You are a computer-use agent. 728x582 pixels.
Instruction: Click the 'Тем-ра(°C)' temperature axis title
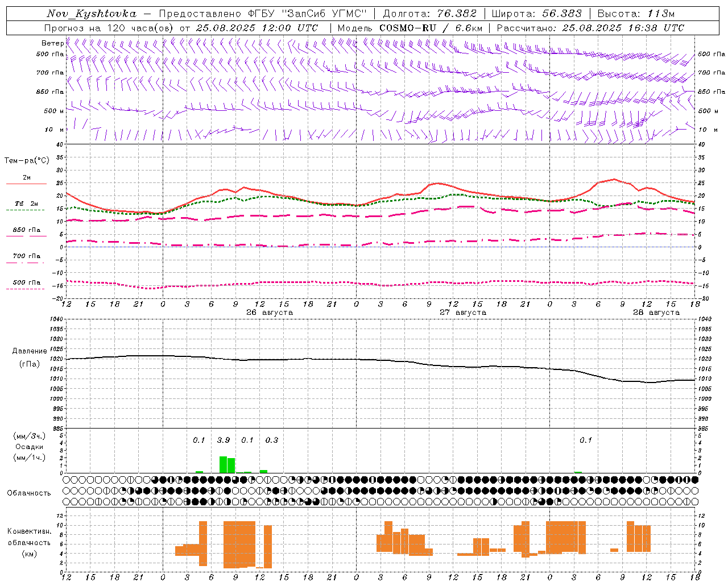27,161
